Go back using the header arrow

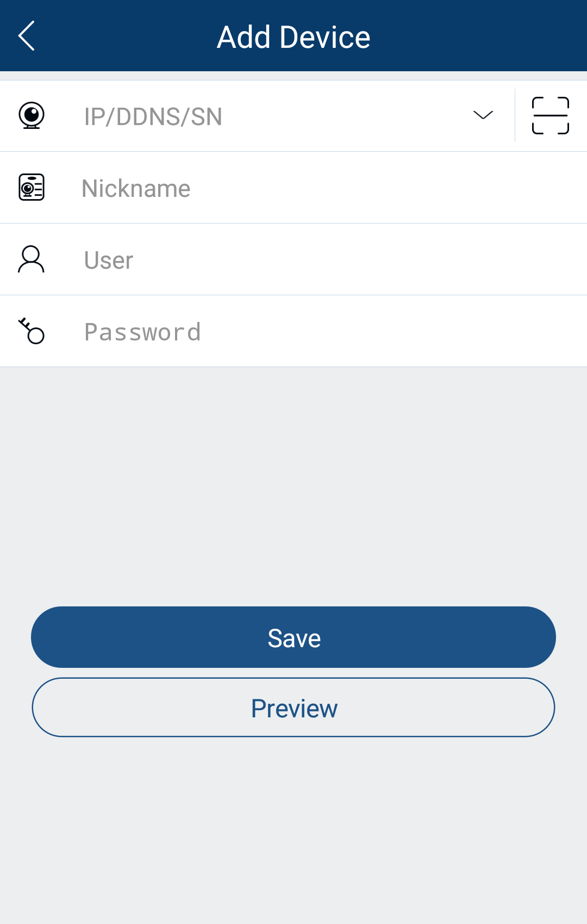click(x=27, y=36)
